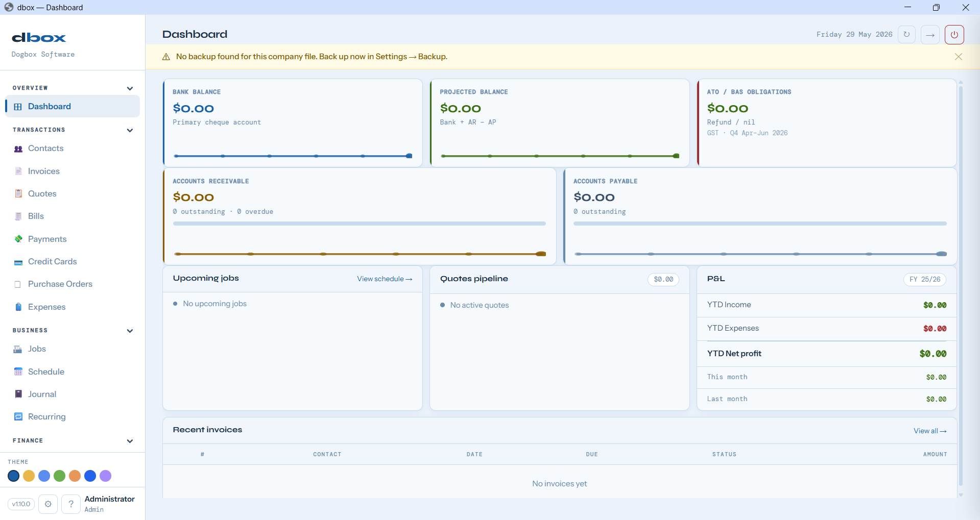Viewport: 980px width, 520px height.
Task: Click the backup warning triangle icon
Action: pos(166,57)
